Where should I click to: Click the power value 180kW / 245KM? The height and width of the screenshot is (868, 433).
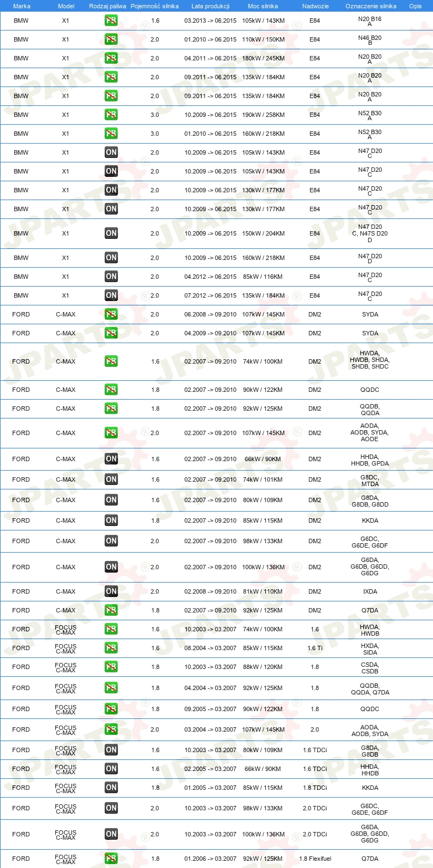[x=264, y=59]
